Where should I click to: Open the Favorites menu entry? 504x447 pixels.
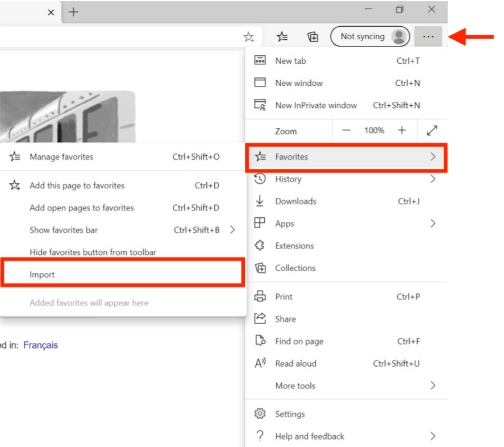click(346, 158)
